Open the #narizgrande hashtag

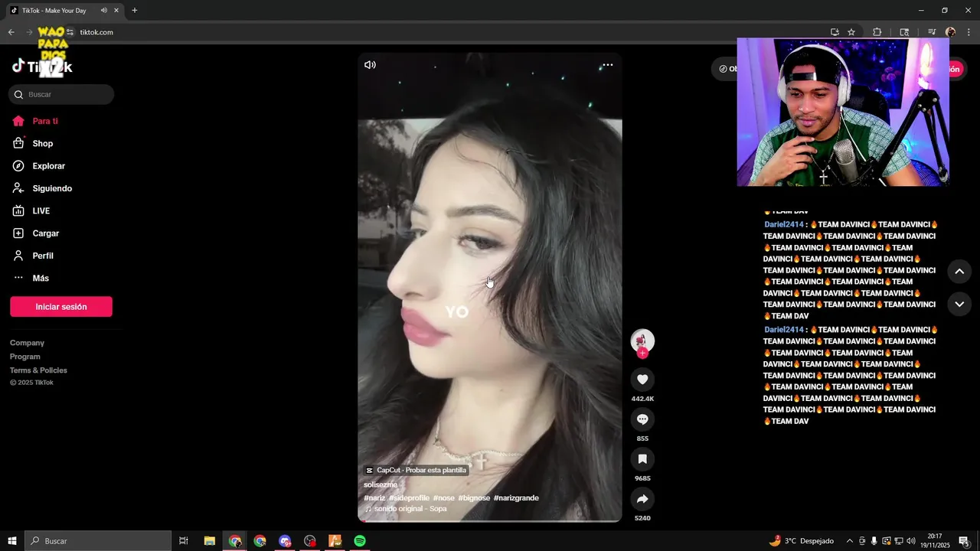point(516,498)
